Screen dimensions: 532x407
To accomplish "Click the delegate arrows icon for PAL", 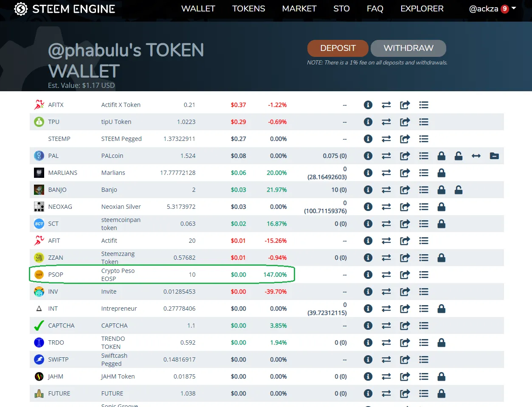I will point(476,156).
